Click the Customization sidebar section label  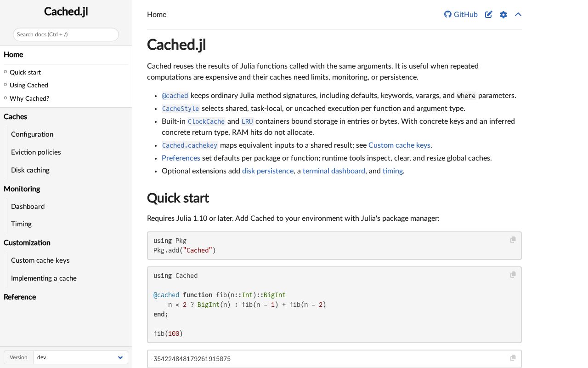point(27,242)
